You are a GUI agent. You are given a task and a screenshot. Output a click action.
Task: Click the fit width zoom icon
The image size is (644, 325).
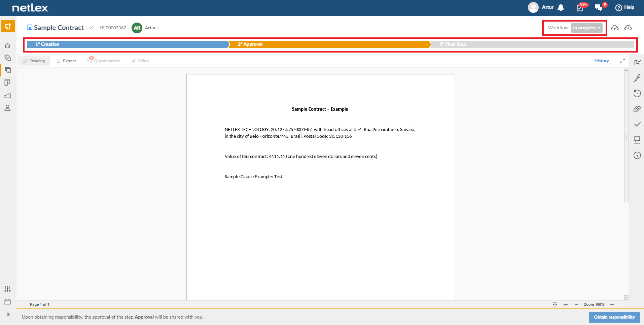tap(566, 305)
